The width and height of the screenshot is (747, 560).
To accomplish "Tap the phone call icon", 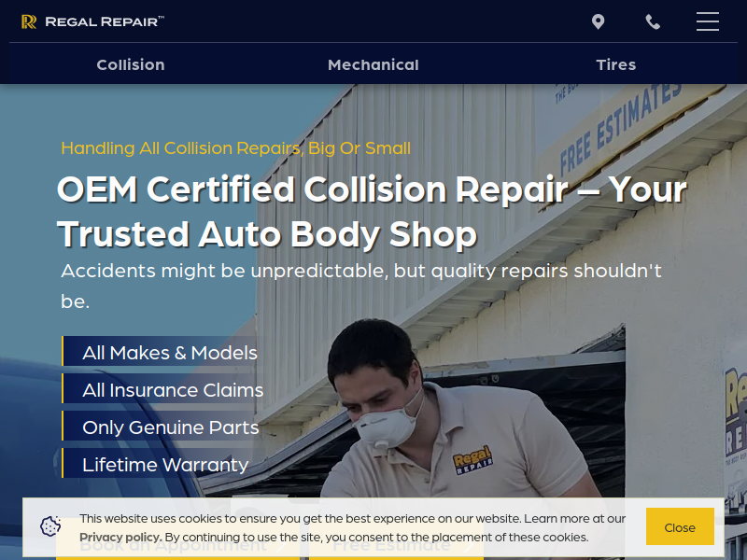I will (x=653, y=21).
